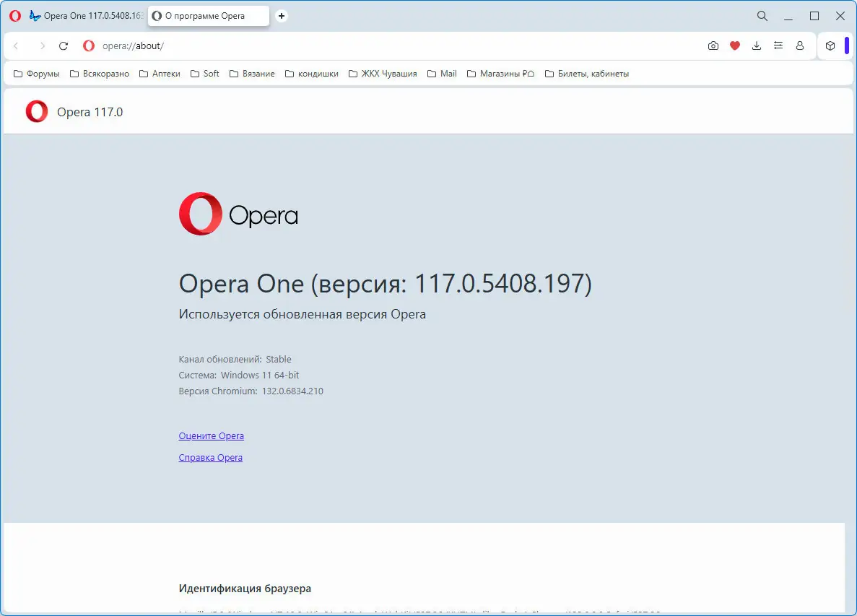Screen dimensions: 857x616
Task: Open the 'Оцените Opera' link
Action: click(211, 435)
